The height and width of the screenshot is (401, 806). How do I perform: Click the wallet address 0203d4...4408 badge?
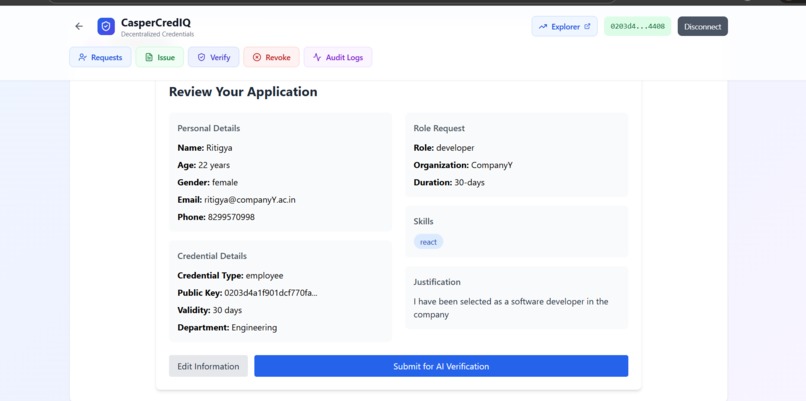coord(637,26)
